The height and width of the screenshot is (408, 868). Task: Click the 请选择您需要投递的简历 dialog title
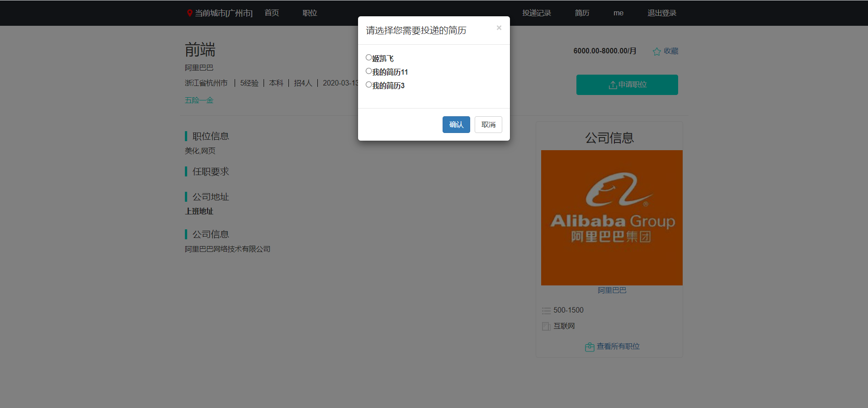click(x=416, y=30)
